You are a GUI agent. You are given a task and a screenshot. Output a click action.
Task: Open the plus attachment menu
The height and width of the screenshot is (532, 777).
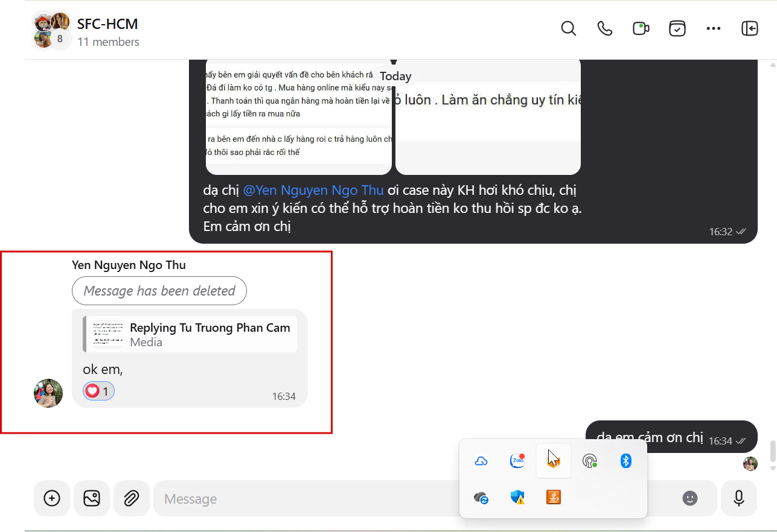(52, 498)
